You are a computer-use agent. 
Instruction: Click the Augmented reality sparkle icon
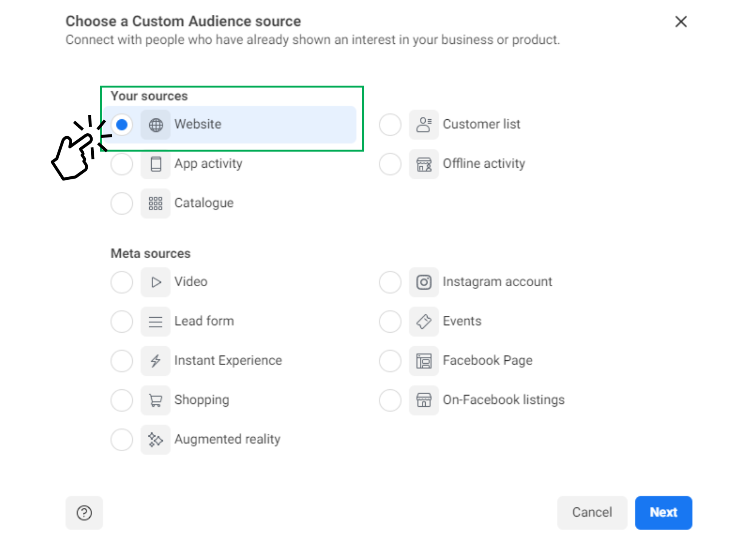(156, 440)
